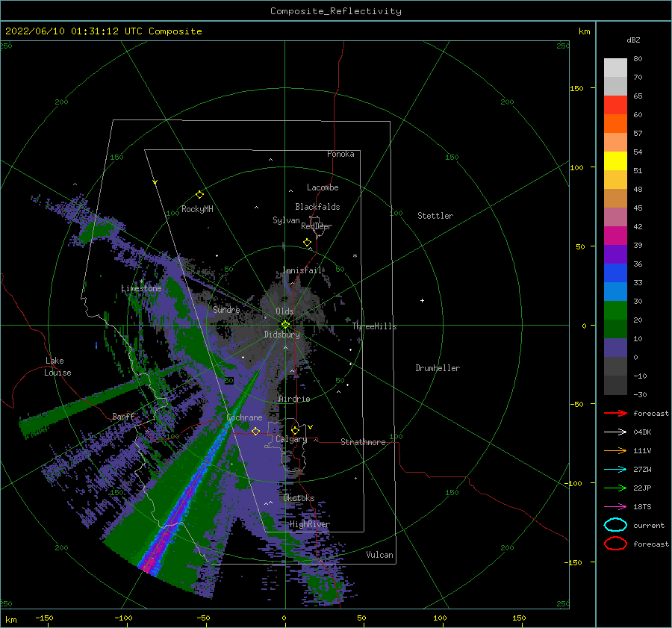This screenshot has height=628, width=672.
Task: Click the Didsbury label
Action: pos(281,335)
